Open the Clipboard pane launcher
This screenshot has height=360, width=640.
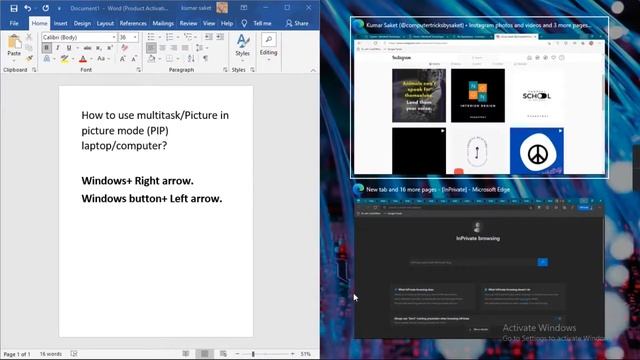tap(34, 70)
